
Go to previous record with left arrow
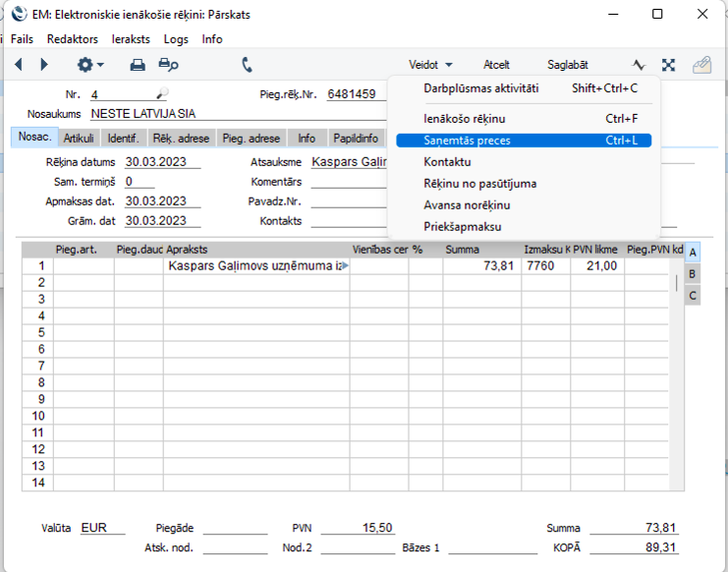18,65
